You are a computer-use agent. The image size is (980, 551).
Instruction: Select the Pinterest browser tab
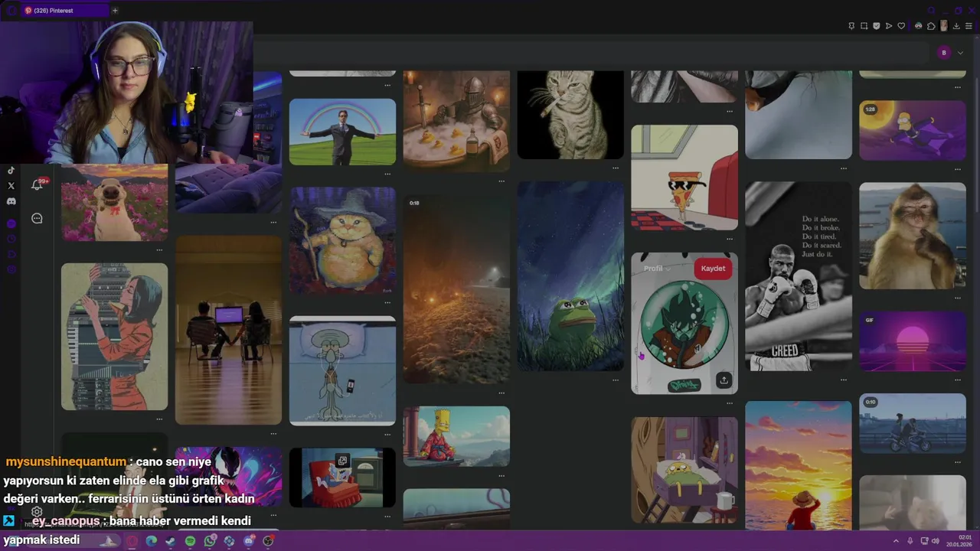point(65,11)
